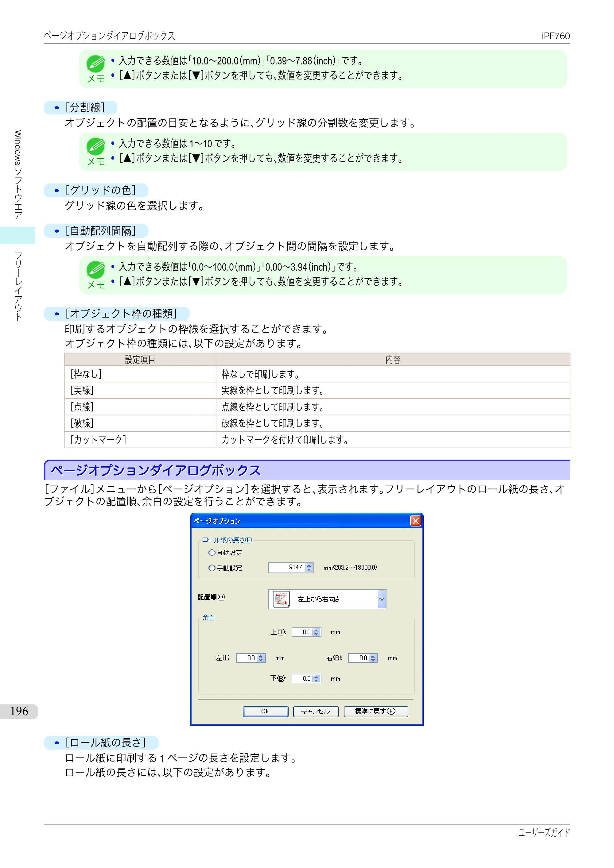Click the memo icon at the top of the page
Screen dimensions: 614x868
[x=96, y=64]
